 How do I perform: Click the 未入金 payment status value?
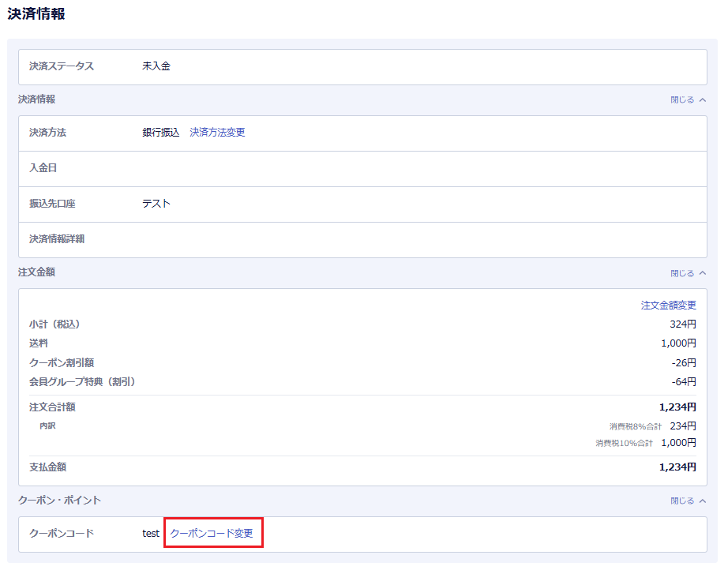(156, 66)
